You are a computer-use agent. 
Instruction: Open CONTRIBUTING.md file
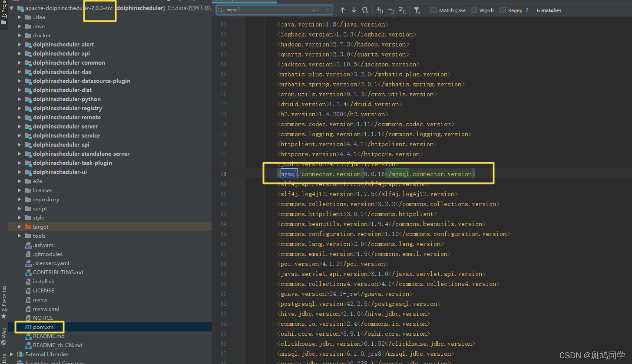[x=58, y=272]
